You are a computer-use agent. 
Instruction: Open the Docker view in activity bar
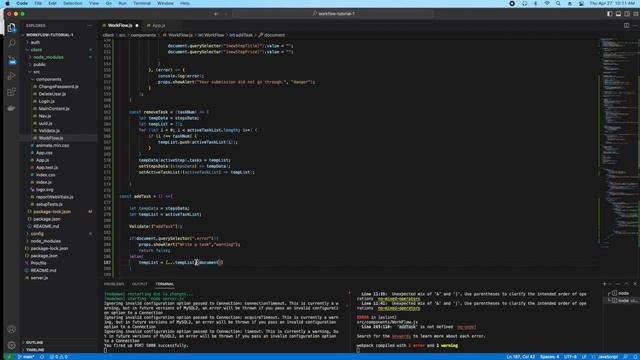point(11,108)
